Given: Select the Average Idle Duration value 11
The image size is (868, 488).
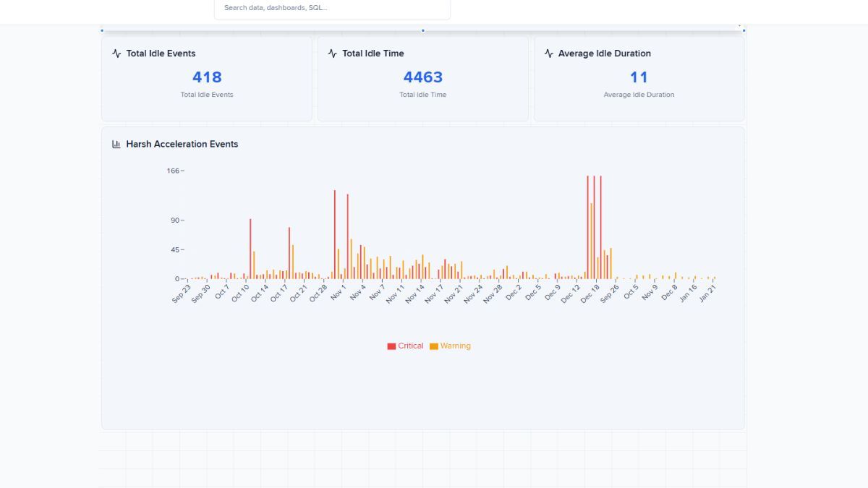Looking at the screenshot, I should pyautogui.click(x=639, y=77).
